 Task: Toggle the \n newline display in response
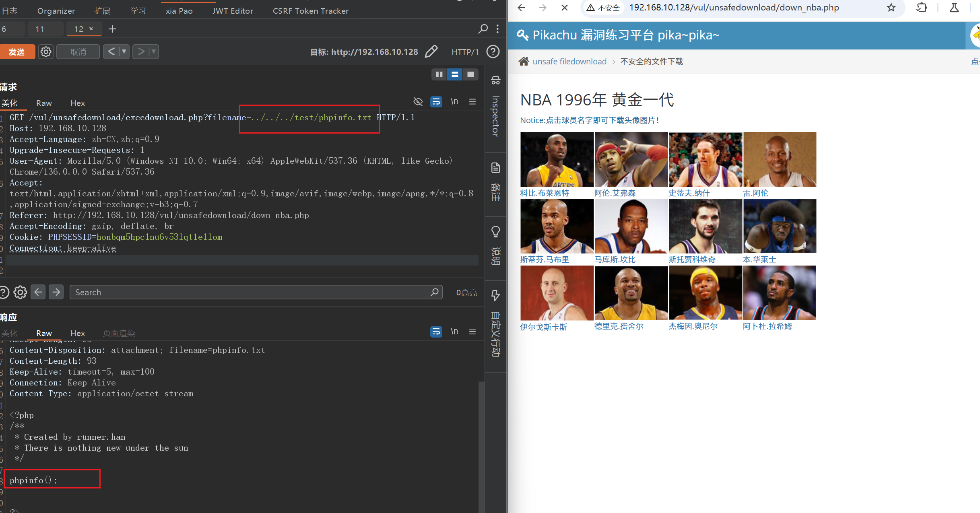454,332
